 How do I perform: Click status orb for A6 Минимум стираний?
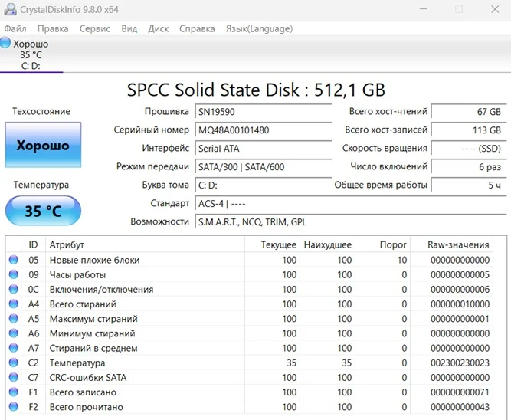[x=13, y=333]
